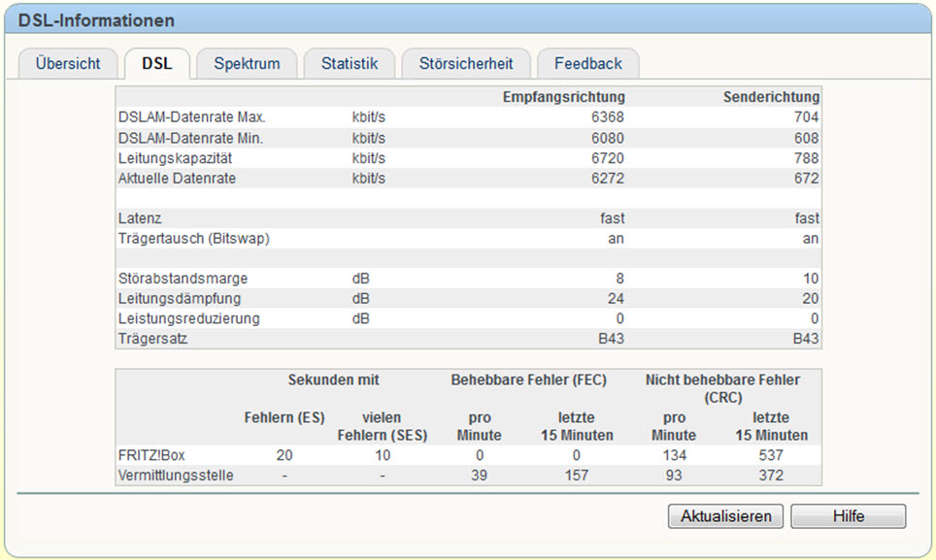
Task: Click the DSL-Informationen title
Action: [96, 20]
